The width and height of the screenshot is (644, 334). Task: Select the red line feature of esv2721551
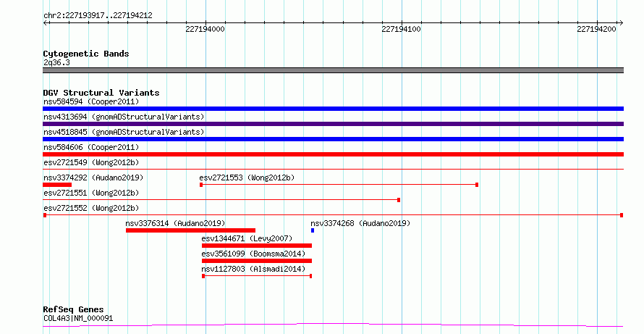221,200
